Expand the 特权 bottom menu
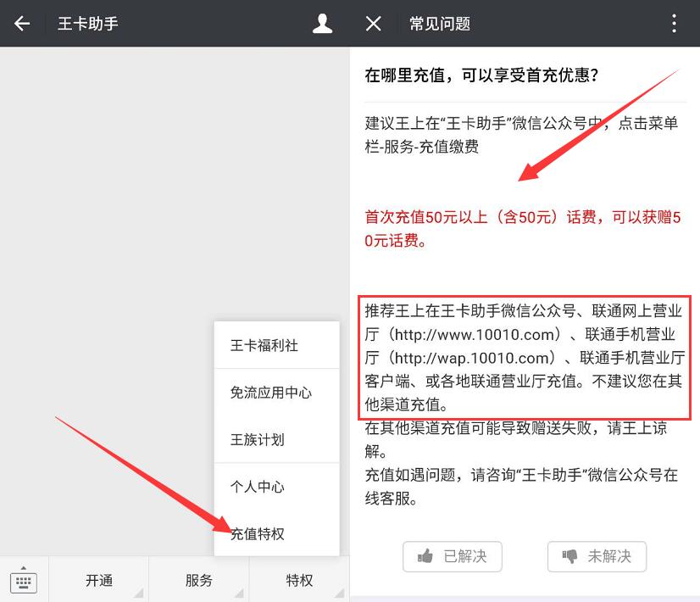The height and width of the screenshot is (602, 700). point(299,580)
